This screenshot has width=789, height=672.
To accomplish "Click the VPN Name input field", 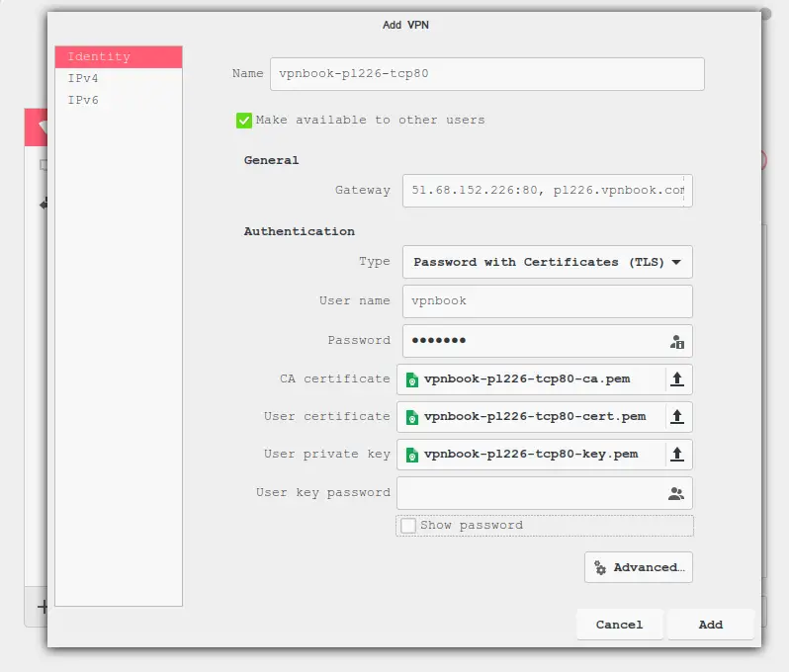I will coord(487,74).
